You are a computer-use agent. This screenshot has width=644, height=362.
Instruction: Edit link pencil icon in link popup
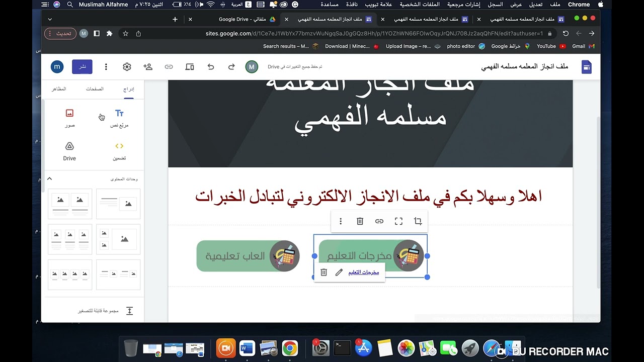tap(339, 272)
